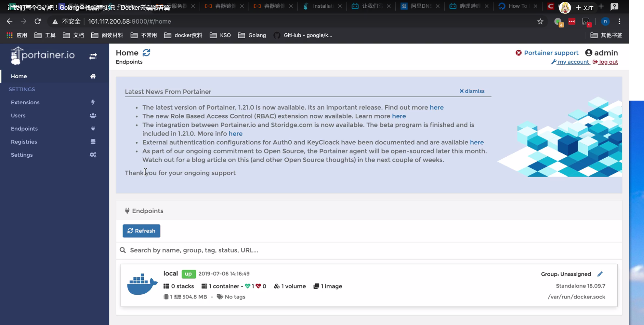Click the browser address bar URL
This screenshot has height=325, width=644.
click(130, 22)
